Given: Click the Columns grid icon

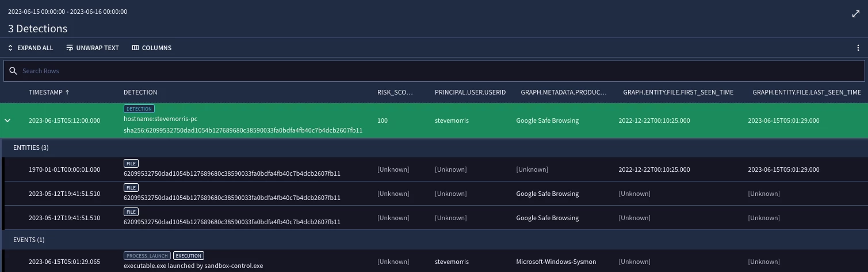Looking at the screenshot, I should click(x=135, y=48).
